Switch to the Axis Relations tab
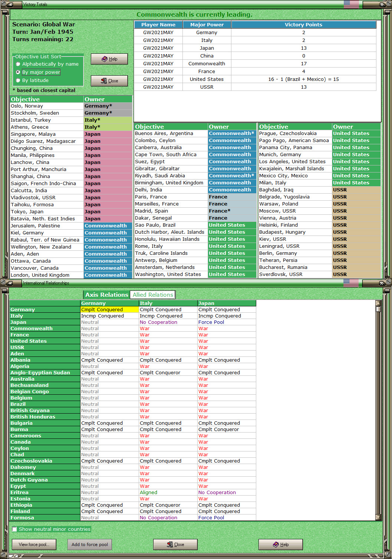This screenshot has width=392, height=559. pyautogui.click(x=106, y=295)
